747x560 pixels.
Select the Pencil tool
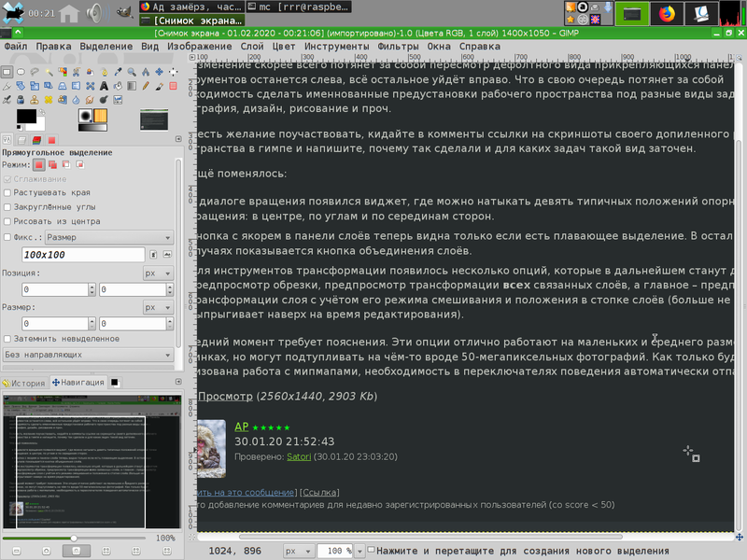click(146, 86)
